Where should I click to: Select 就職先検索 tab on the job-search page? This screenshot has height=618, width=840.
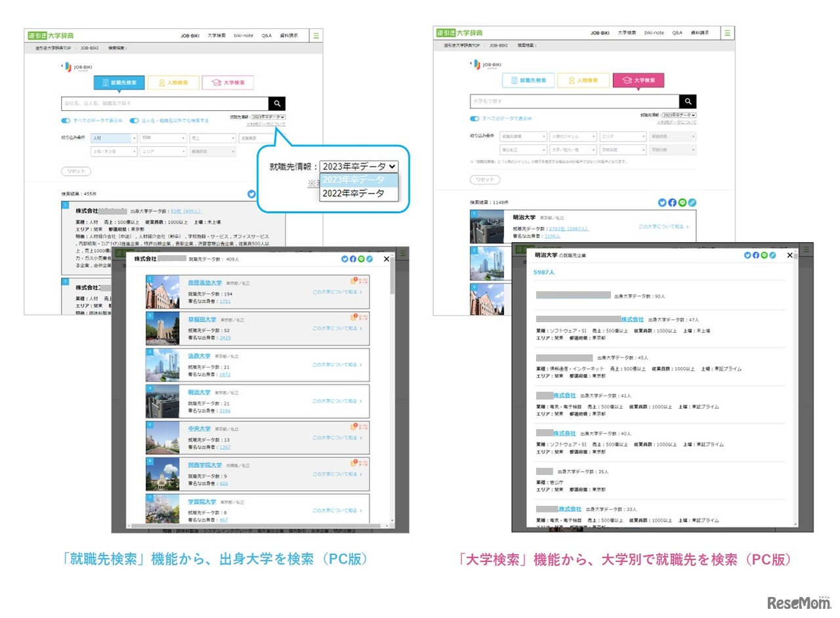pyautogui.click(x=119, y=83)
